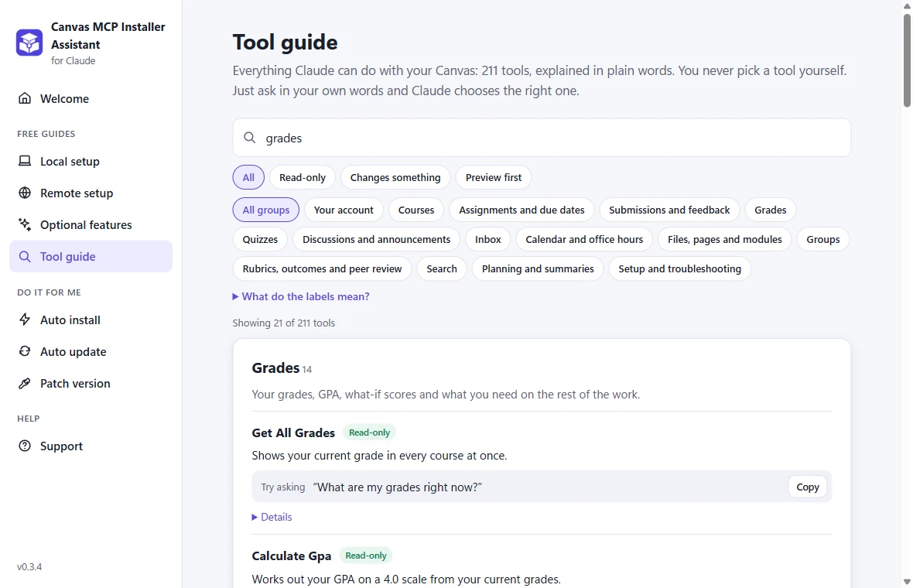Image resolution: width=913 pixels, height=588 pixels.
Task: Click the Read-only badge beside Calculate Gpa
Action: point(366,556)
